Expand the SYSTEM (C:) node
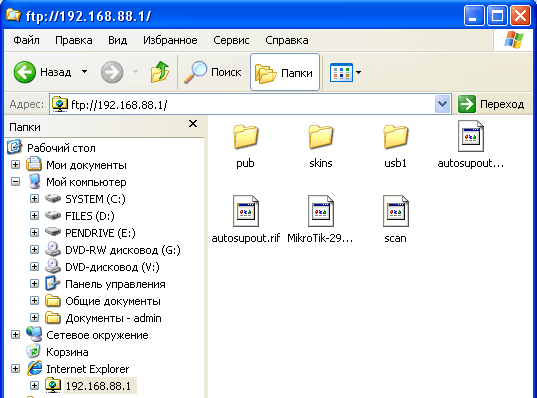 tap(34, 199)
